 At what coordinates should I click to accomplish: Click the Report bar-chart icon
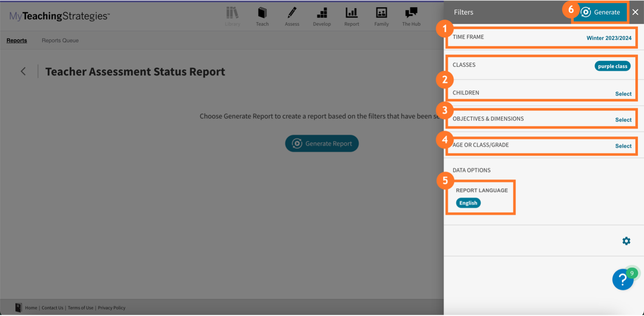(351, 16)
